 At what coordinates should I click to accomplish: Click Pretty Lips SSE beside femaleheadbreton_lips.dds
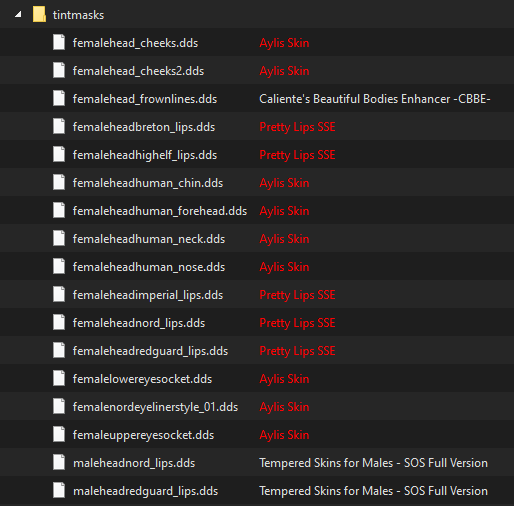[x=297, y=127]
